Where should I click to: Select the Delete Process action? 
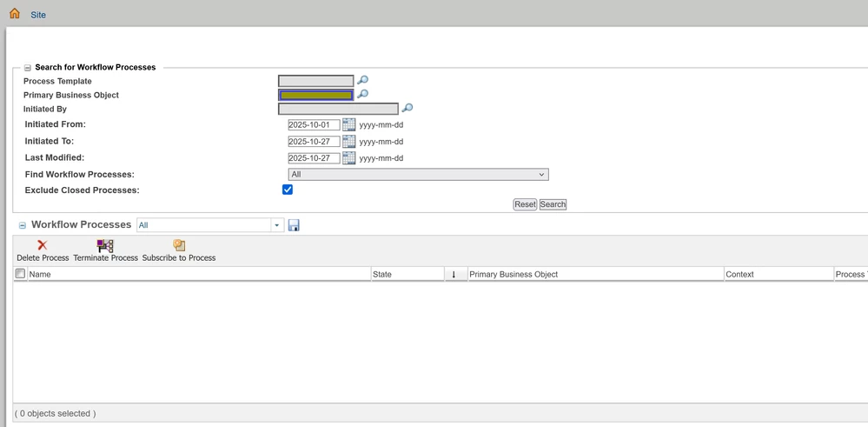(x=43, y=250)
